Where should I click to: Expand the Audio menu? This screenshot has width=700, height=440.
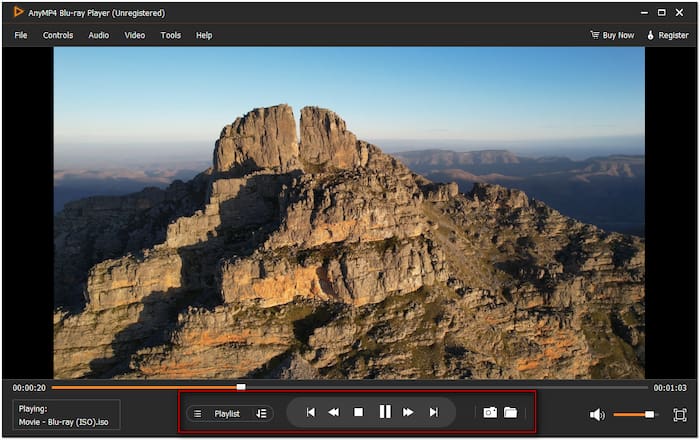click(x=99, y=35)
